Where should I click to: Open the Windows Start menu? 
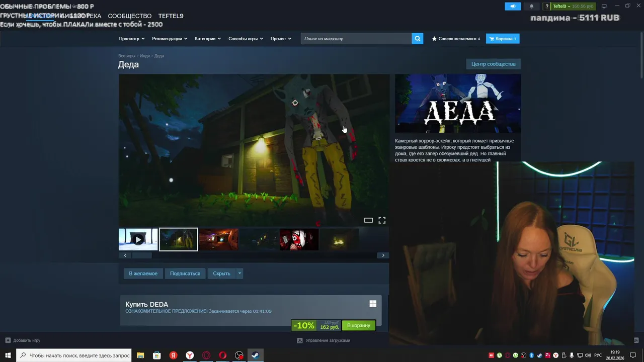[8, 355]
